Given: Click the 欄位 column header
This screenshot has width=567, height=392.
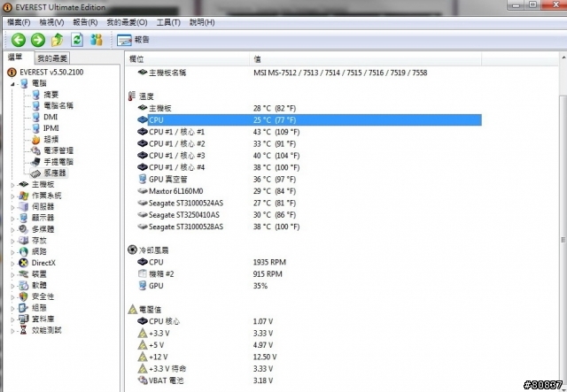Looking at the screenshot, I should [187, 59].
